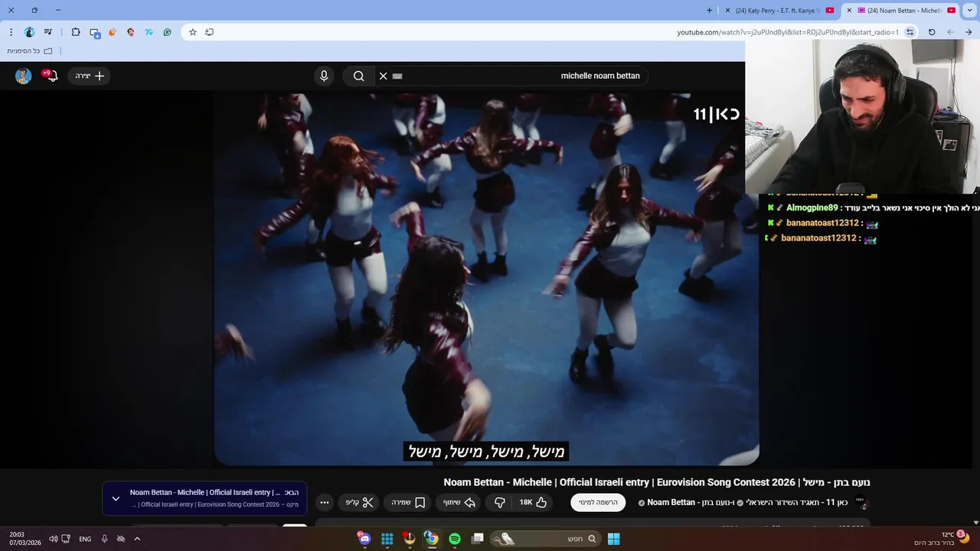This screenshot has width=980, height=551.
Task: Open the volume control in system tray
Action: tap(53, 539)
